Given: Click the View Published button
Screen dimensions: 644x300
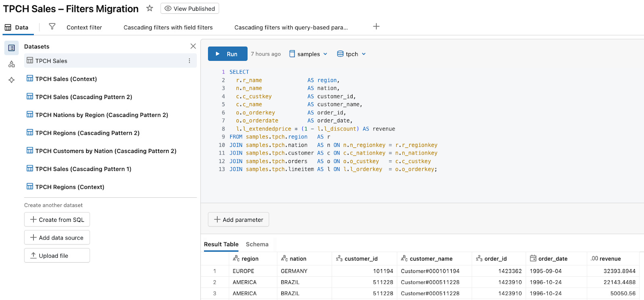Looking at the screenshot, I should click(190, 8).
